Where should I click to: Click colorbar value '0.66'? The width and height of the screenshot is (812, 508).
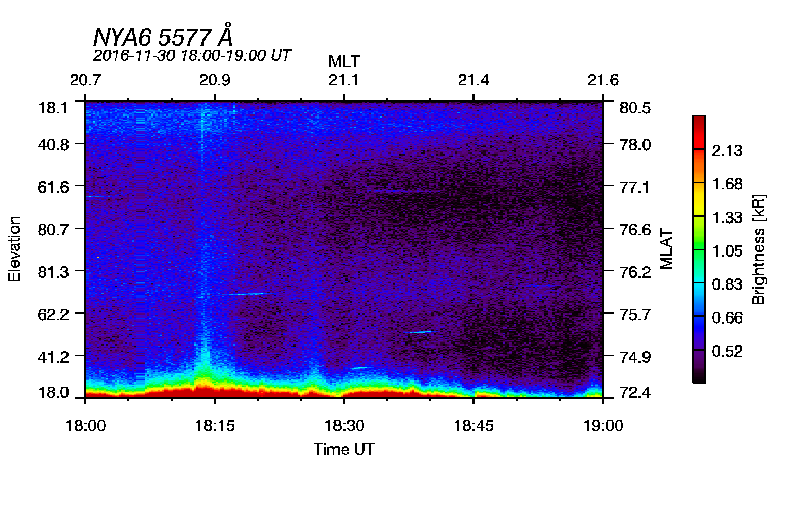(x=727, y=318)
